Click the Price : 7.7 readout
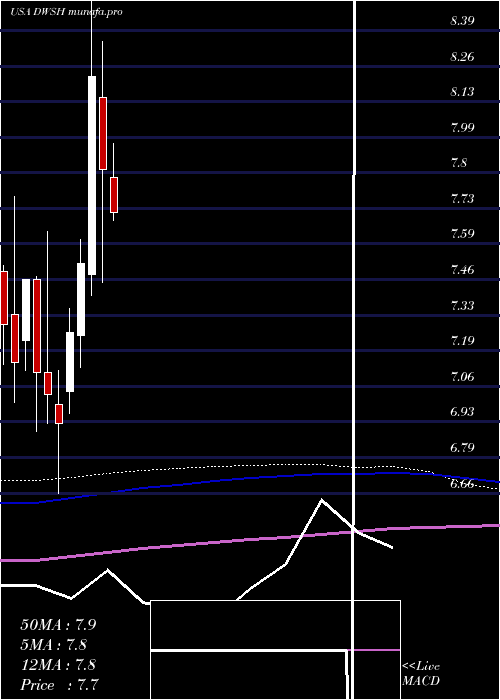 click(59, 685)
